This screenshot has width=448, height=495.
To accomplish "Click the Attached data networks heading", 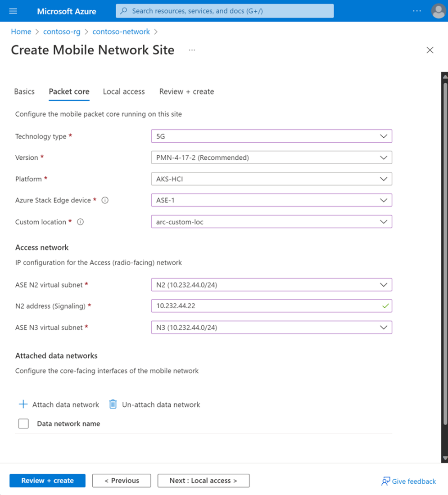I will pyautogui.click(x=57, y=356).
